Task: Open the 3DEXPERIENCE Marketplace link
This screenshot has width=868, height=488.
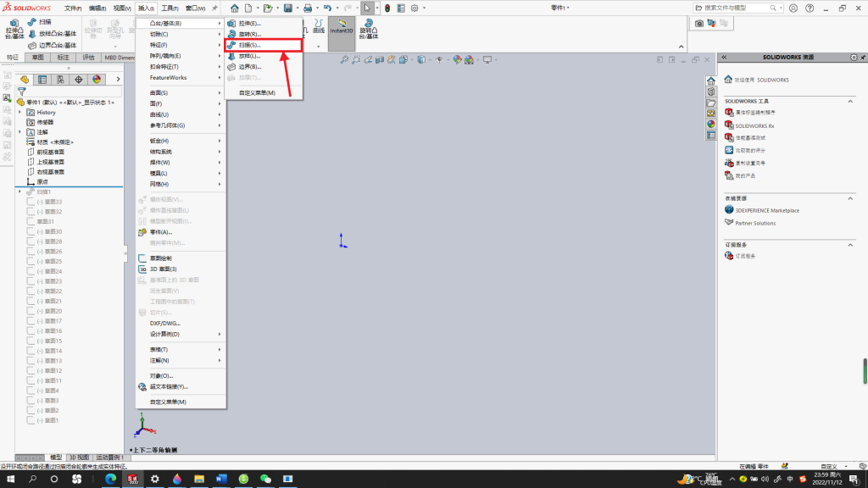Action: coord(766,211)
